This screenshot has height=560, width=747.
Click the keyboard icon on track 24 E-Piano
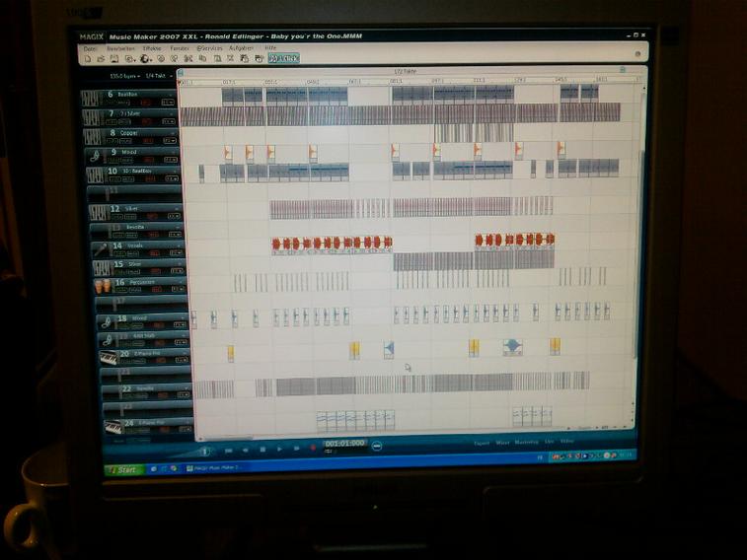(113, 428)
